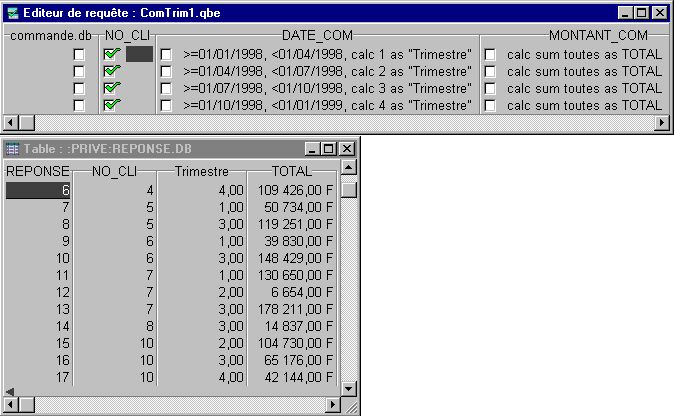Select the TOTAL cell showing 109 426,00 F
The height and width of the screenshot is (416, 674).
point(292,189)
